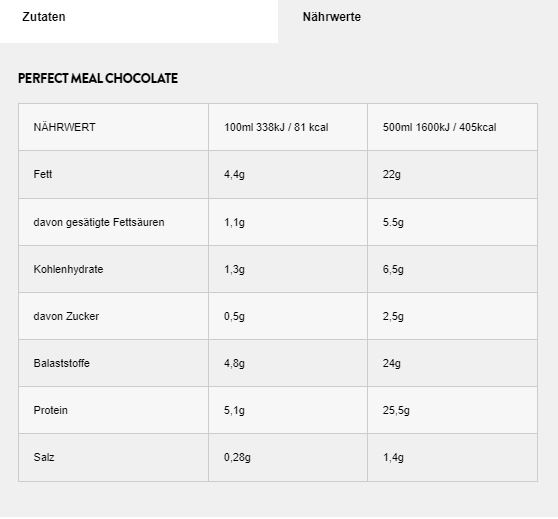Click the 0,28g Salz value

click(x=237, y=457)
